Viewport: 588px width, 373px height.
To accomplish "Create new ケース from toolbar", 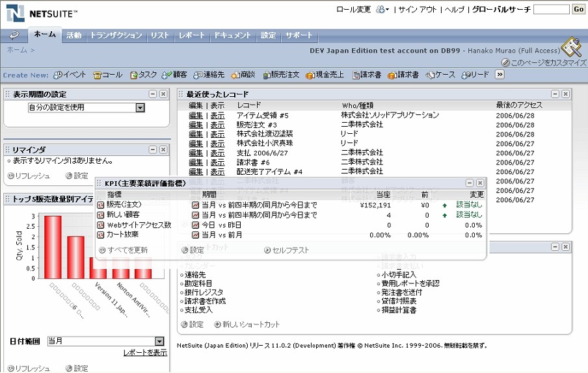I will tap(440, 75).
